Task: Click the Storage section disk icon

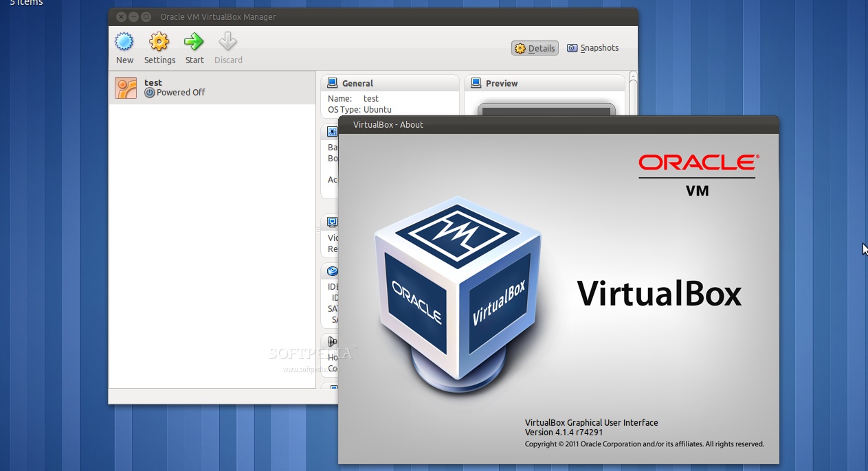Action: pos(333,271)
